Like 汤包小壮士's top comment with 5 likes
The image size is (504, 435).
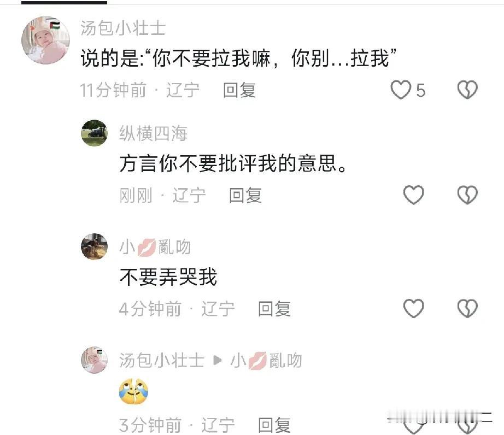point(401,90)
